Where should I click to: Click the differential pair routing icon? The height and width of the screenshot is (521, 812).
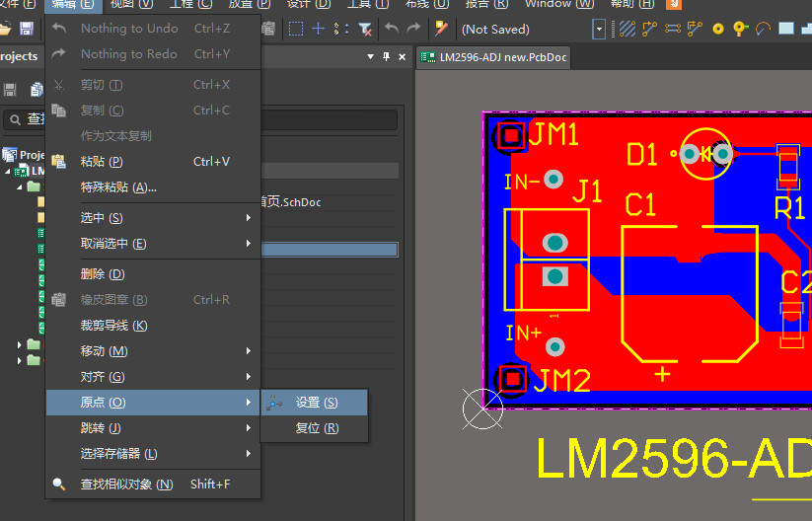click(674, 29)
